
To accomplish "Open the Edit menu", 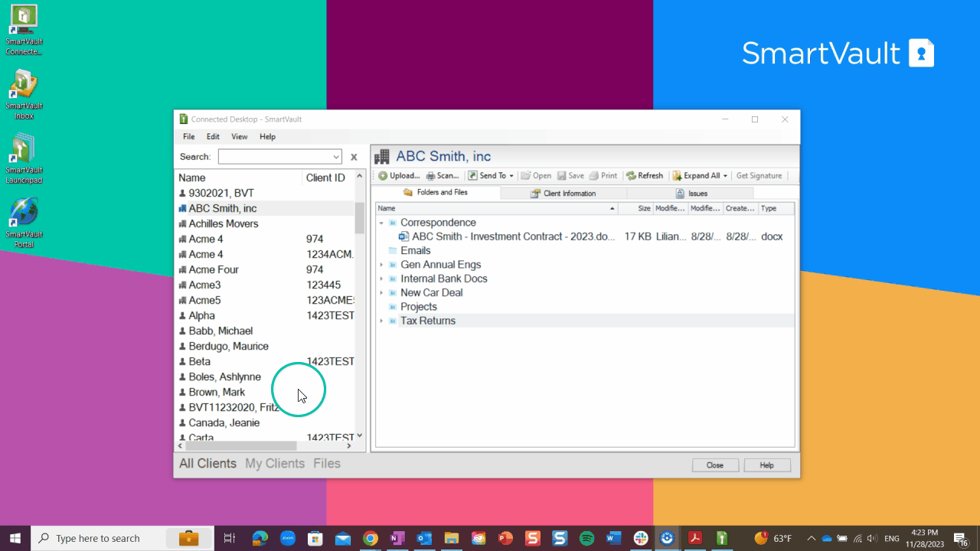I will 213,137.
